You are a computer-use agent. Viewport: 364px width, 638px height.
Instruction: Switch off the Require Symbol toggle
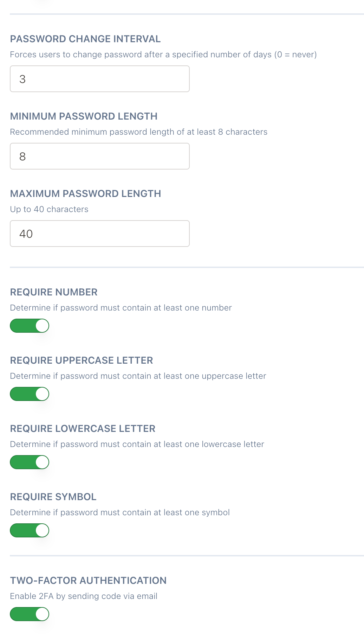point(30,530)
